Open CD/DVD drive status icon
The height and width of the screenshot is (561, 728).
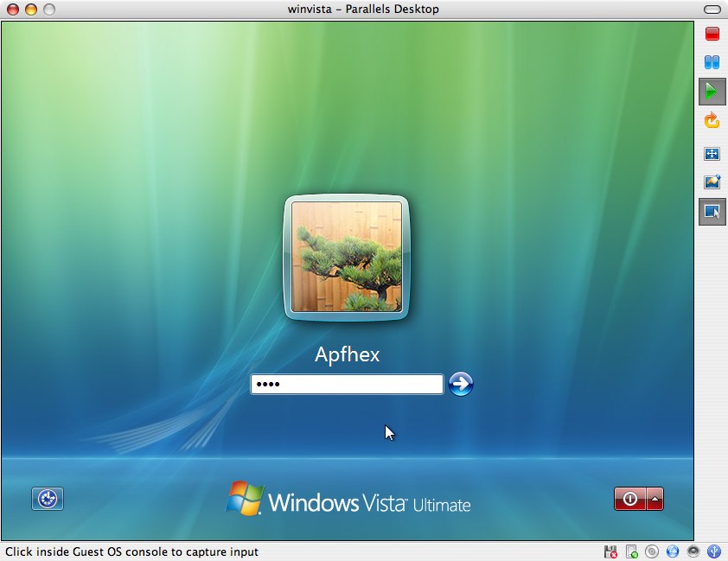652,551
